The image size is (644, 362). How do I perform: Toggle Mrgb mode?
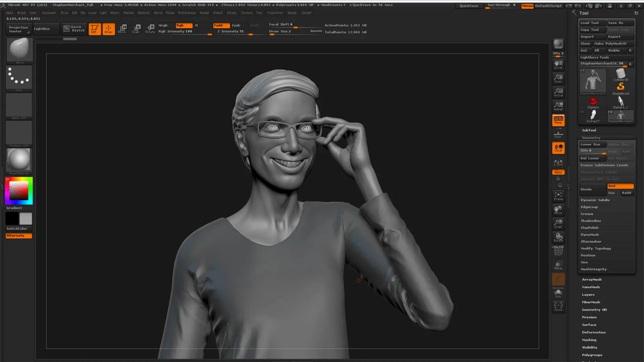point(163,25)
